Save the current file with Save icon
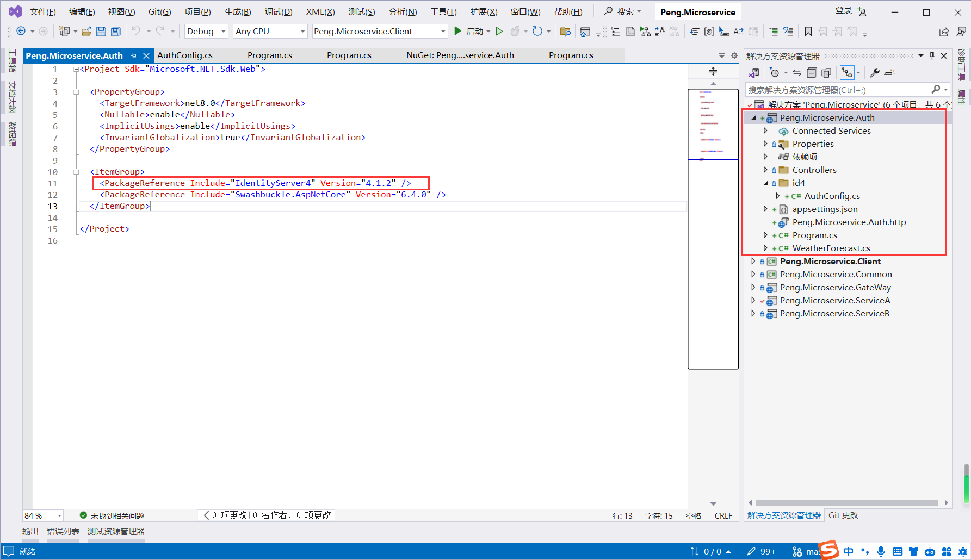971x560 pixels. pos(101,32)
